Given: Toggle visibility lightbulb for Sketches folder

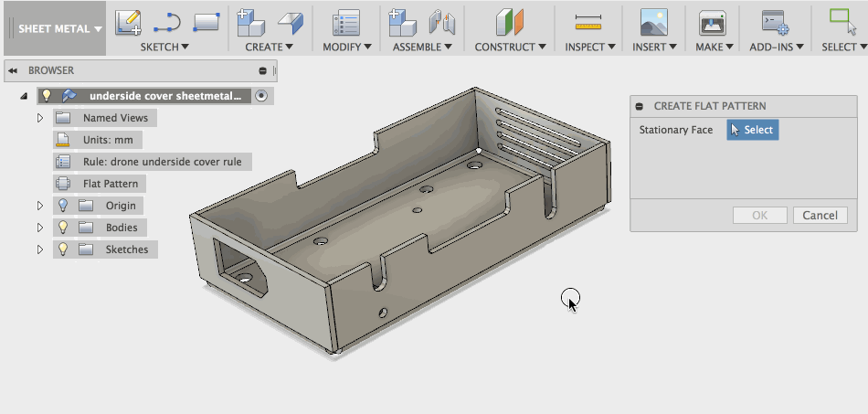Looking at the screenshot, I should pyautogui.click(x=63, y=249).
